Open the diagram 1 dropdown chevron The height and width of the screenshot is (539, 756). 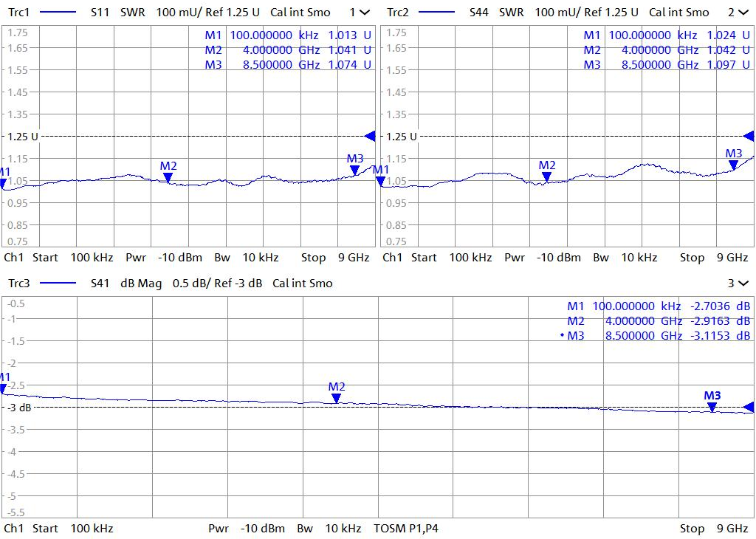(x=364, y=13)
